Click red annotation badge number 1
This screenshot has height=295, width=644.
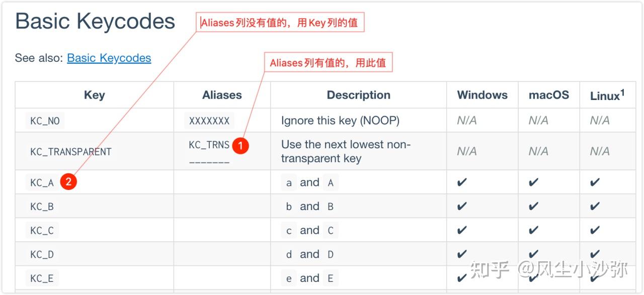tap(240, 146)
